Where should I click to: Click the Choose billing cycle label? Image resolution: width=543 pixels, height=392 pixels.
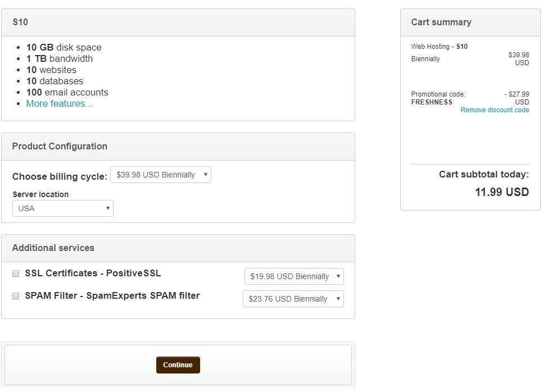pos(60,176)
